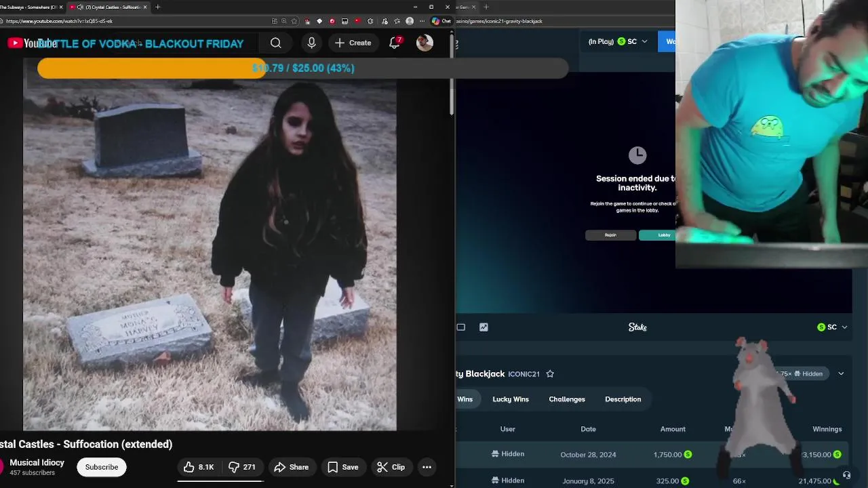This screenshot has width=868, height=488.
Task: Click the video player graveyard image
Action: (210, 244)
